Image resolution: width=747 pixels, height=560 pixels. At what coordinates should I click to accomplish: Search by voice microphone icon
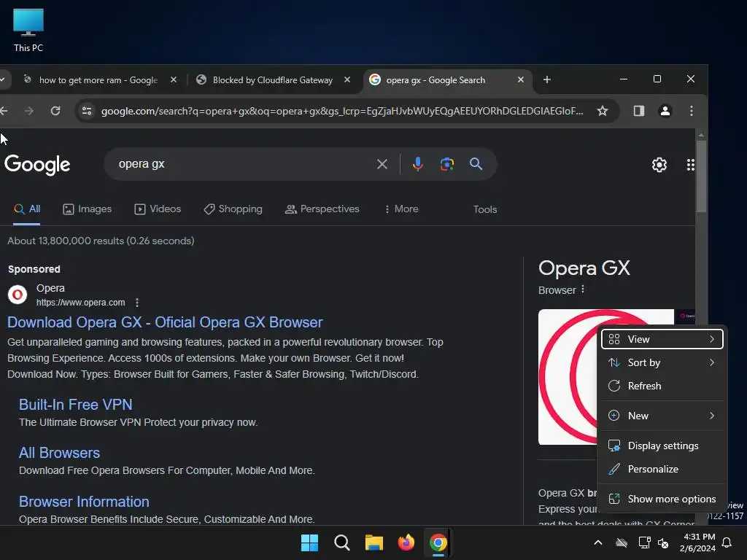click(418, 164)
